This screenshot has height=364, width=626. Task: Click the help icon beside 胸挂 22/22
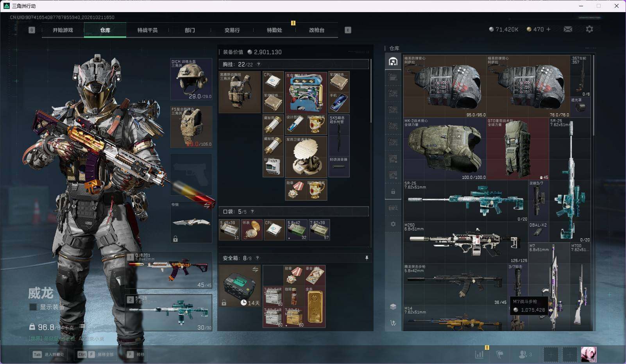pos(258,64)
